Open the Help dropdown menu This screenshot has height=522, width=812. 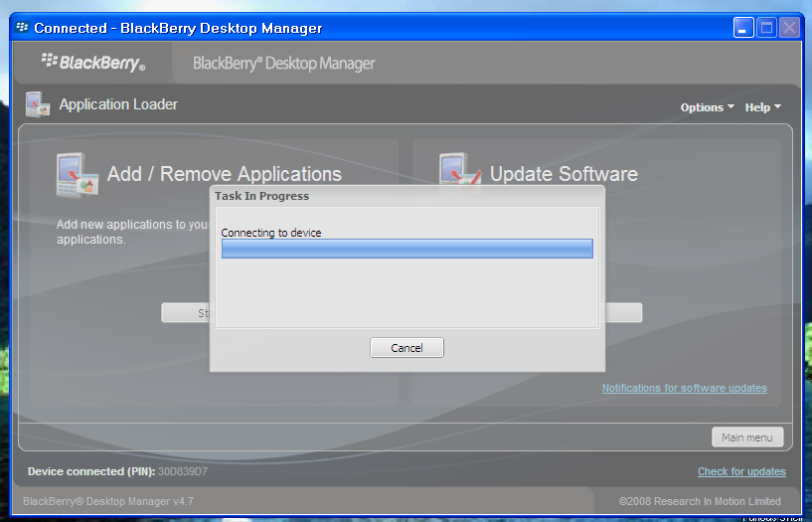(762, 107)
